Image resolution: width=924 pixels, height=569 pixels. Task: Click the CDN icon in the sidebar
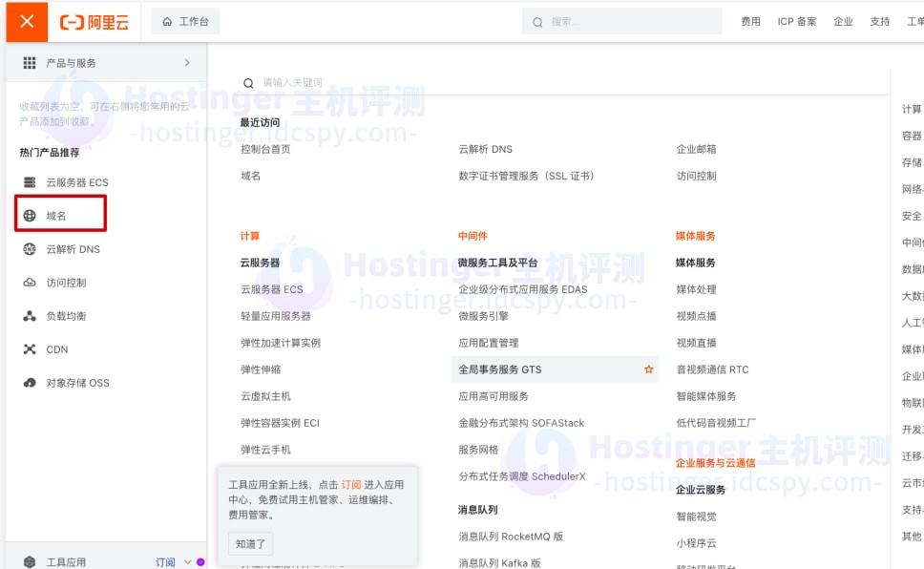(x=30, y=348)
